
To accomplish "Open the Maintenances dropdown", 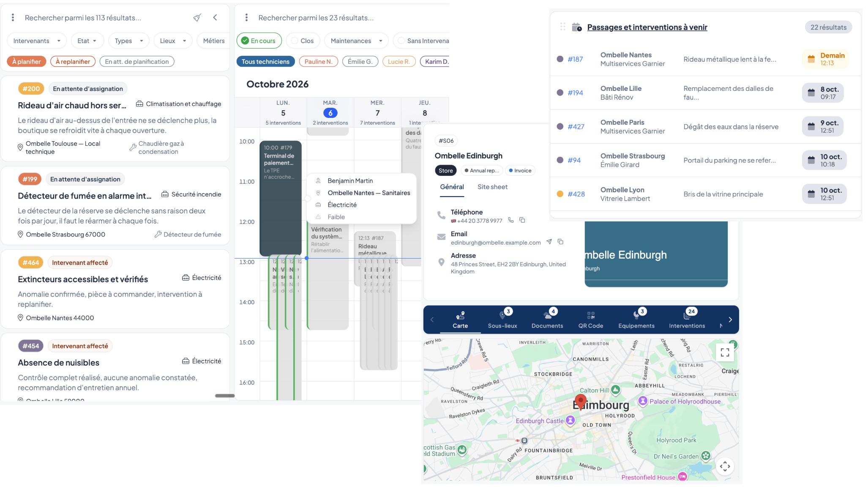I will click(x=356, y=41).
